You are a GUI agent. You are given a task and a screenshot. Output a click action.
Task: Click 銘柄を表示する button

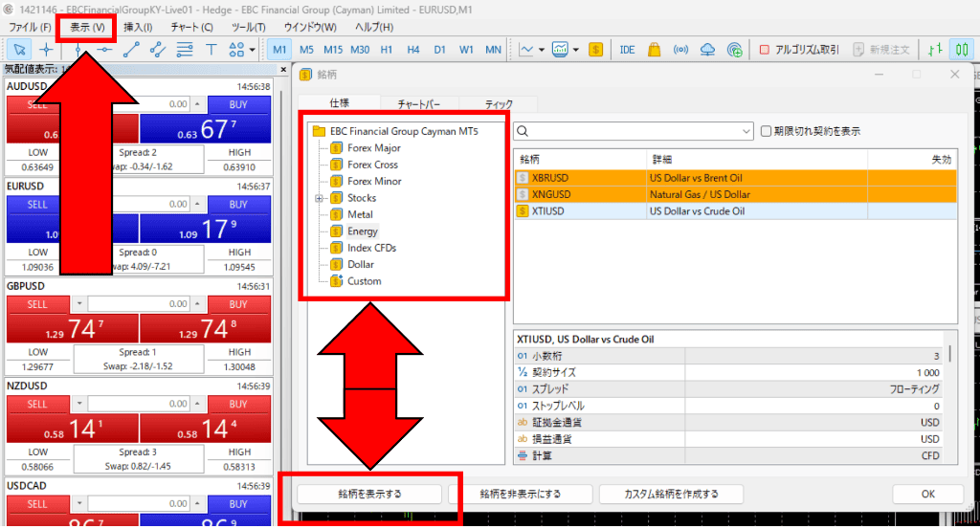(x=369, y=494)
